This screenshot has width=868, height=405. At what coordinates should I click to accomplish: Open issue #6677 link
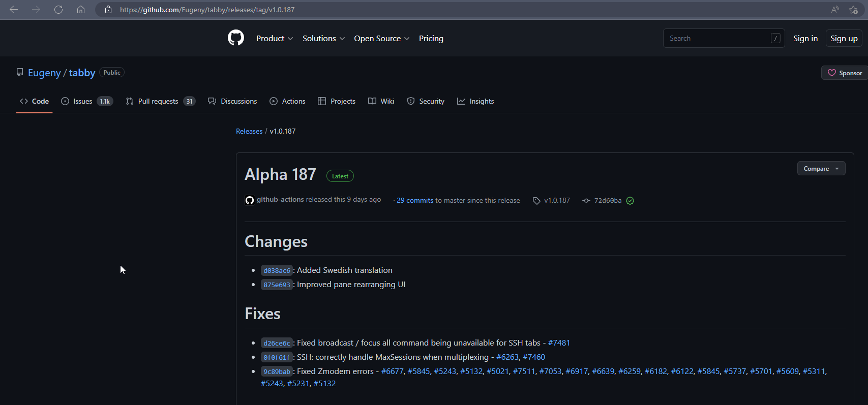[x=393, y=371]
